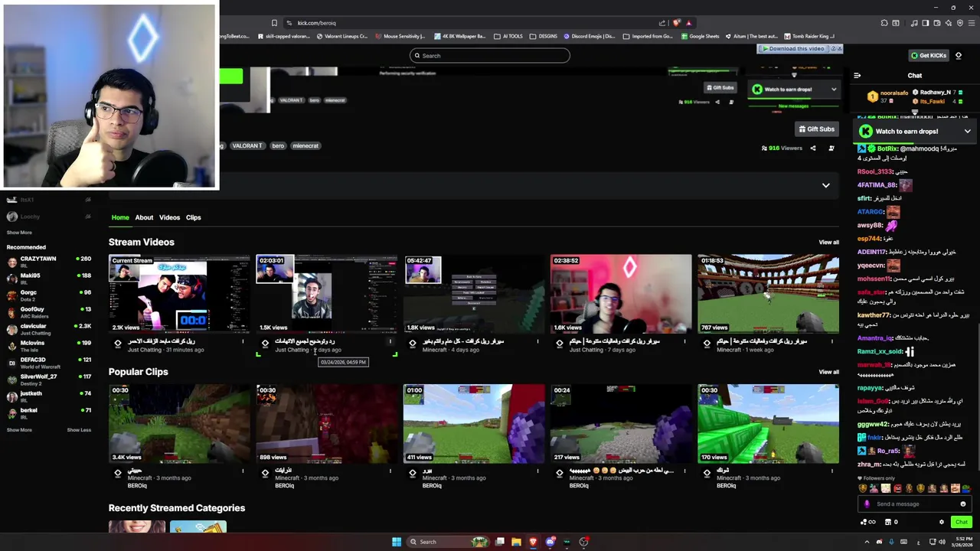
Task: Open the Google Sheets bookmark
Action: click(x=700, y=36)
